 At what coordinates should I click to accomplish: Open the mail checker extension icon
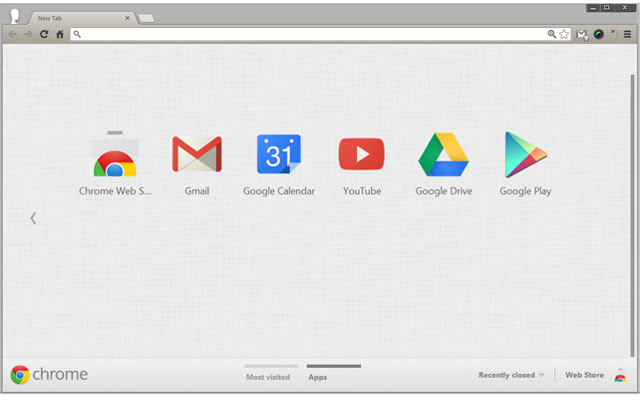click(582, 35)
